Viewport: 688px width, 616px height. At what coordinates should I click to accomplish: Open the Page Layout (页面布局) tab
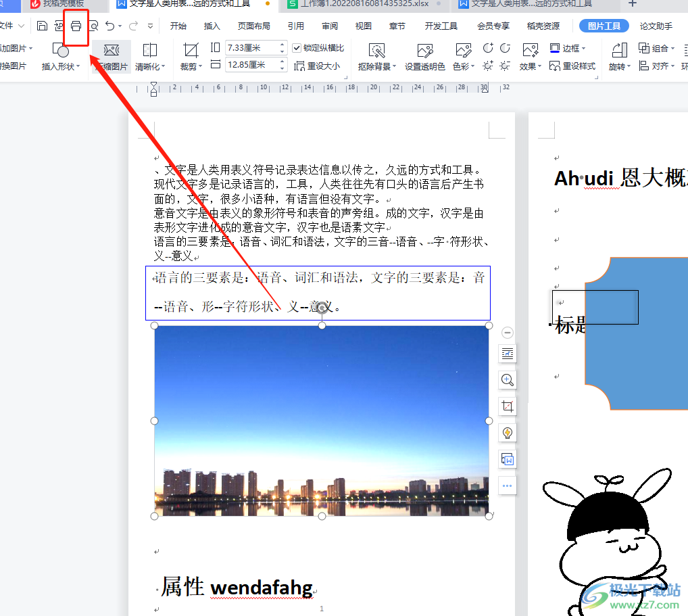253,26
